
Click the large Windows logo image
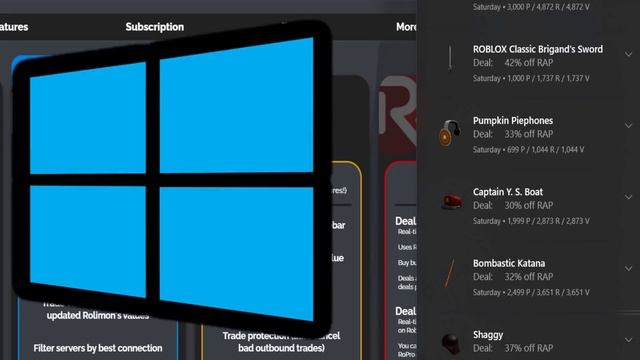point(172,178)
